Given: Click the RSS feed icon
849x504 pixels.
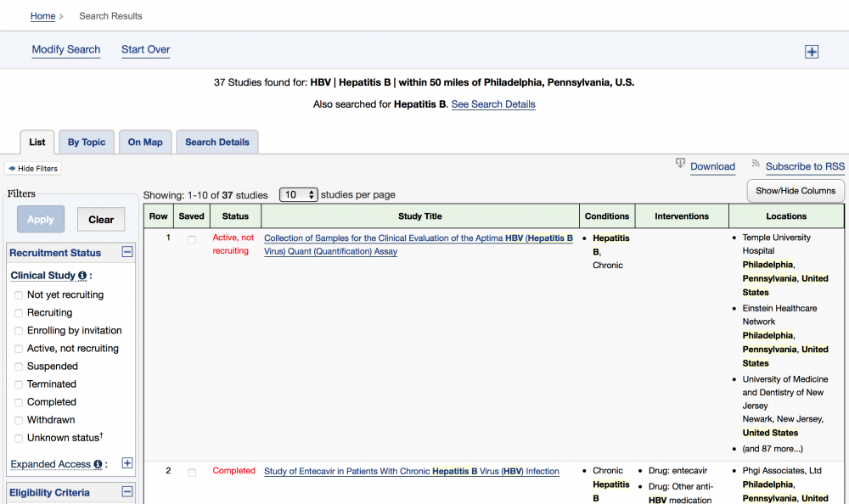Looking at the screenshot, I should (x=756, y=164).
